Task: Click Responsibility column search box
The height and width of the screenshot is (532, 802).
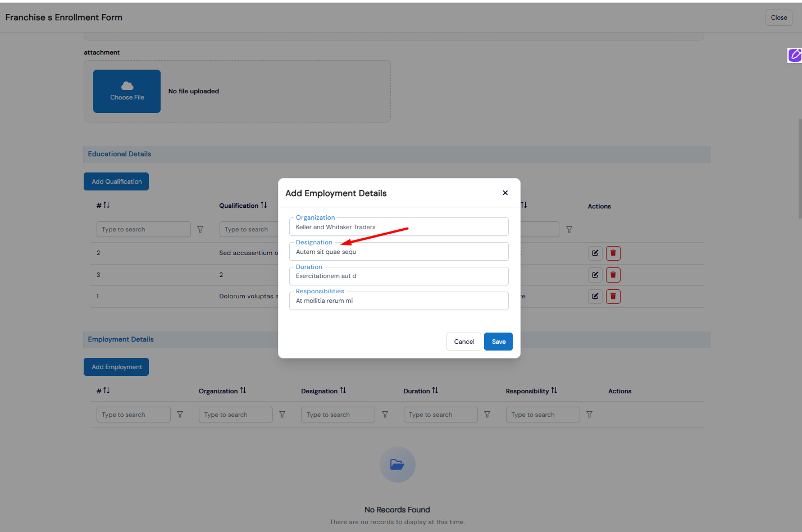Action: (543, 415)
